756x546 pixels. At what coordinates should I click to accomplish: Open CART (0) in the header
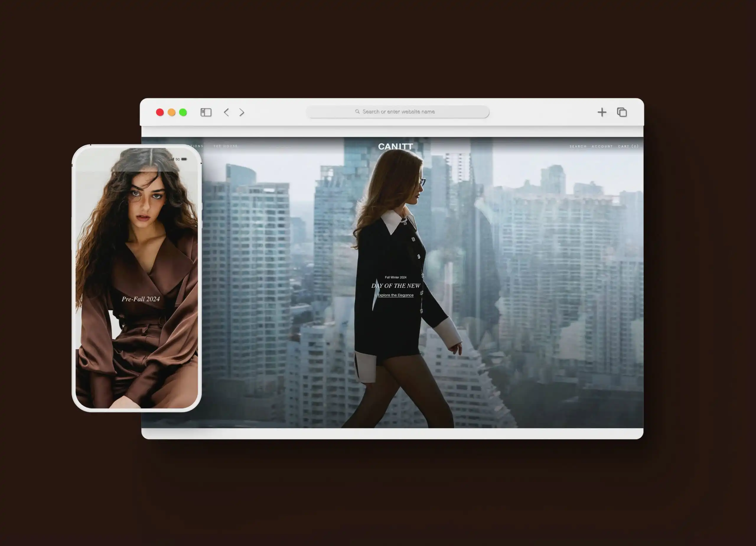pyautogui.click(x=628, y=146)
